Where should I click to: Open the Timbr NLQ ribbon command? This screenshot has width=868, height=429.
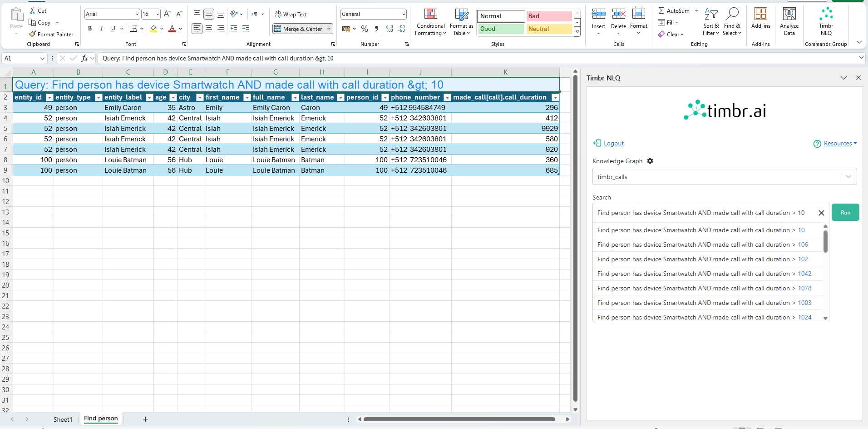(826, 21)
